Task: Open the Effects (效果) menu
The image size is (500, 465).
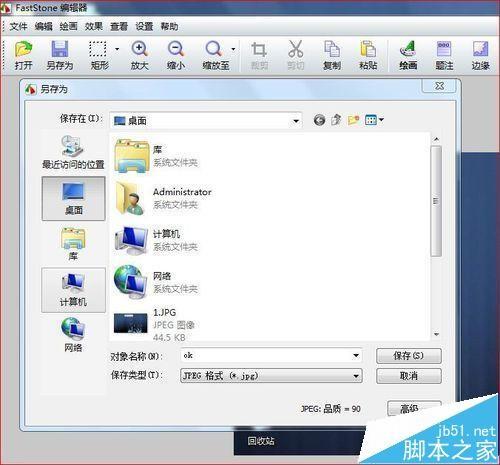Action: pyautogui.click(x=94, y=26)
